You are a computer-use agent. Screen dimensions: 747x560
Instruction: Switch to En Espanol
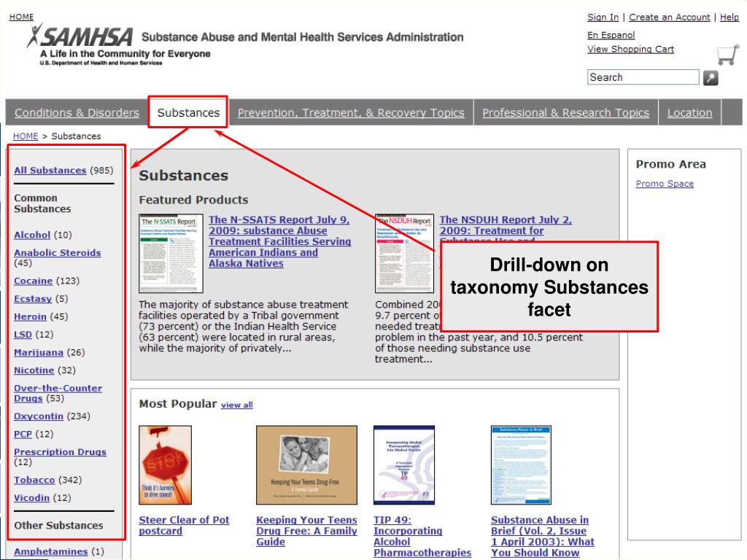click(x=611, y=35)
